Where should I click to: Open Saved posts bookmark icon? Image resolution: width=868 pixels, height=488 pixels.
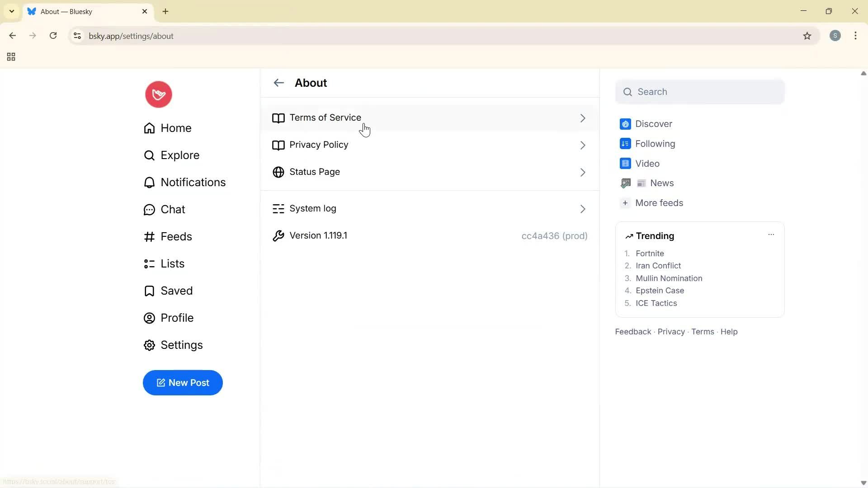pyautogui.click(x=149, y=291)
